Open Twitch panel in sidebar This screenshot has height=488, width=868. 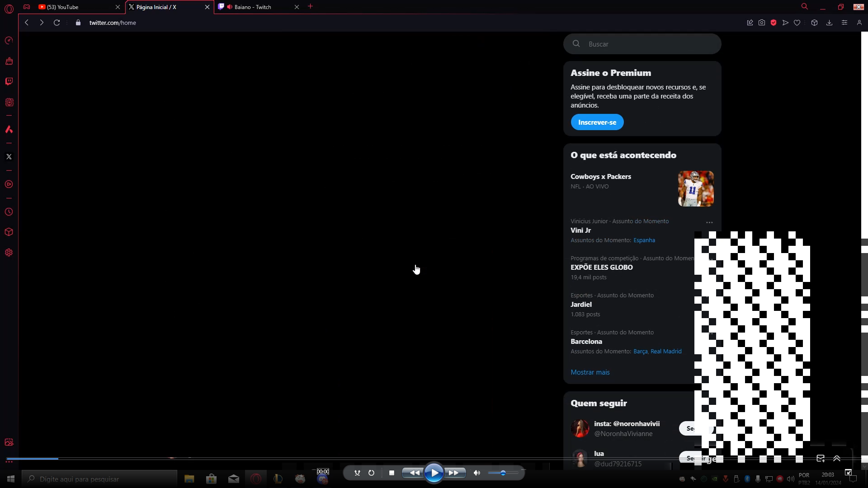point(9,81)
